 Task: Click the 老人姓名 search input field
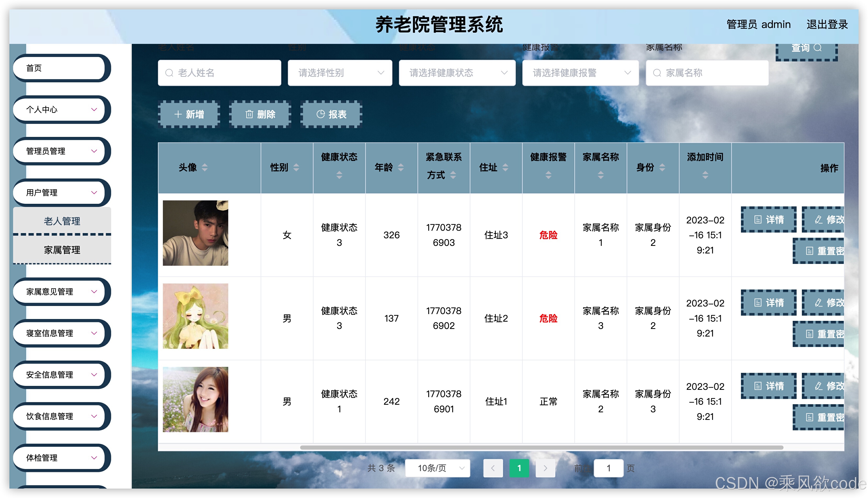pos(219,73)
